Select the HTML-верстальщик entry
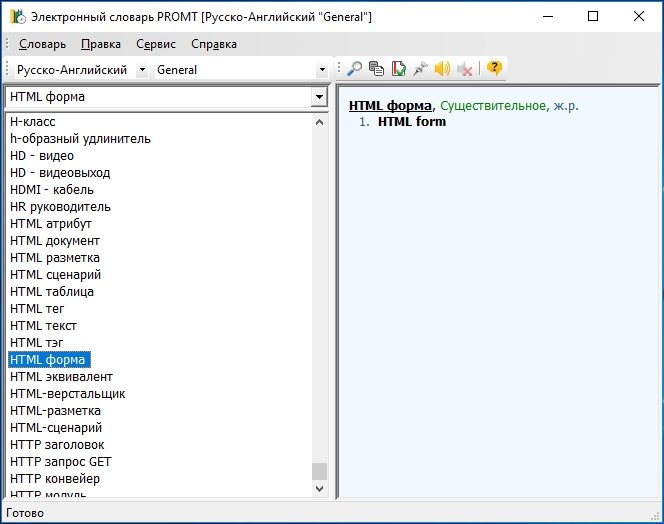 click(x=68, y=394)
